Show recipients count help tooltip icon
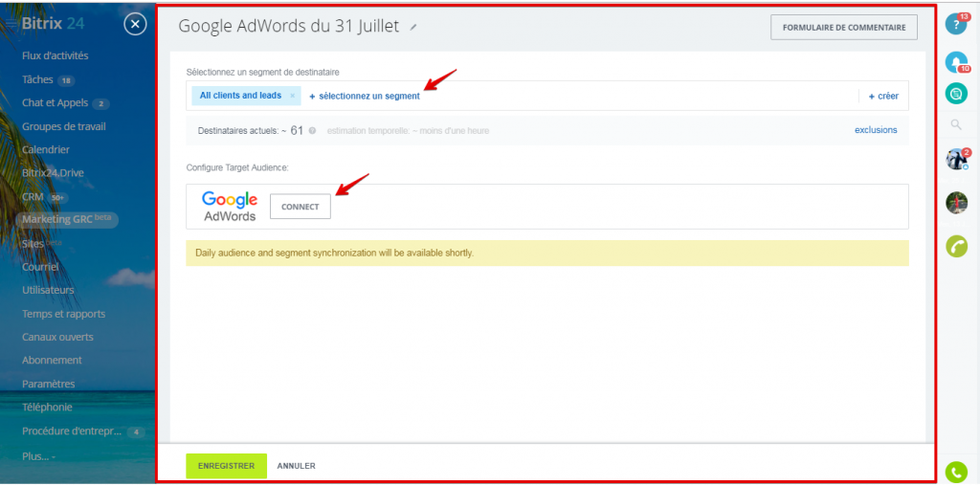 pos(313,130)
